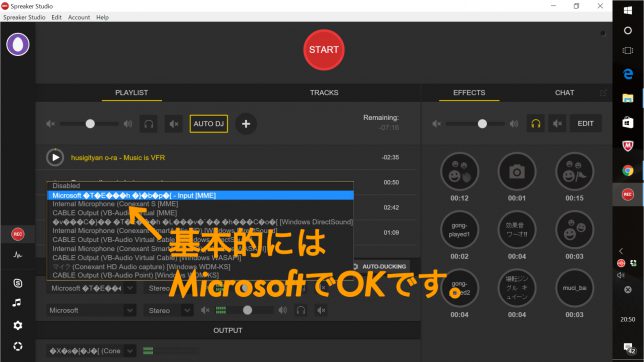
Task: Open the waveform stats icon in sidebar
Action: click(x=17, y=255)
